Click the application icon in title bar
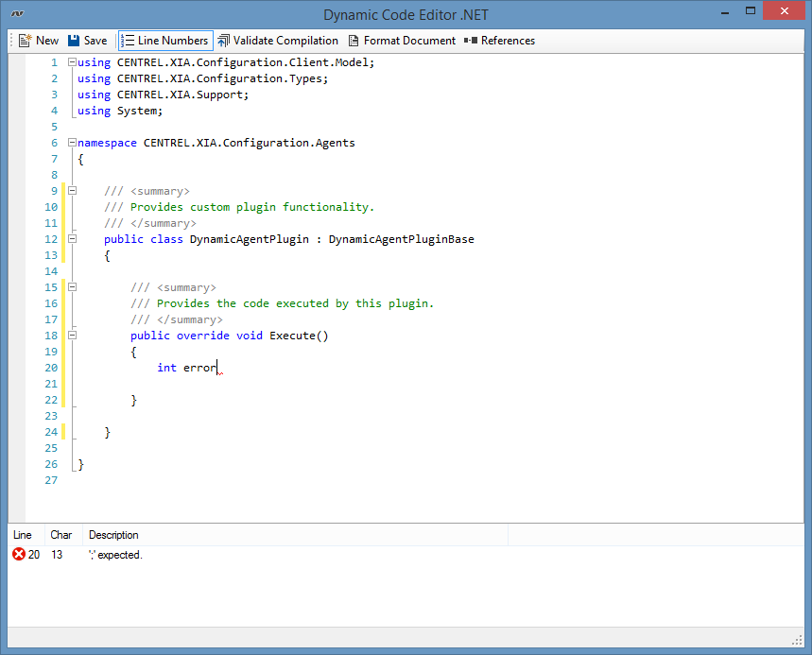This screenshot has width=812, height=655. 17,13
